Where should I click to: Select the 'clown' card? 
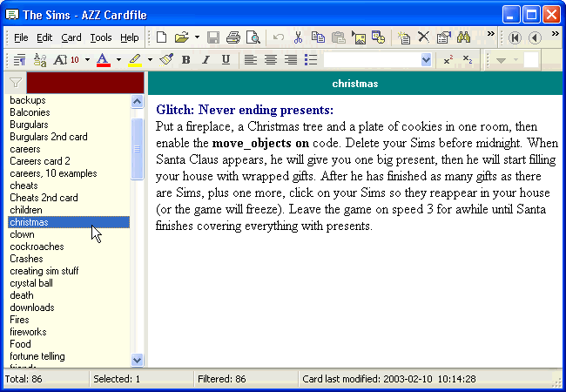coord(22,234)
